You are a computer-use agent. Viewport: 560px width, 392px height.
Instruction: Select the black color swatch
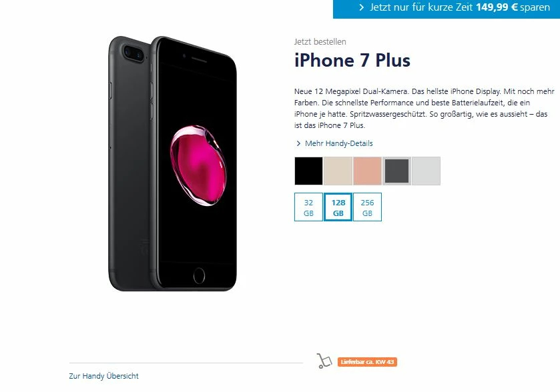click(308, 171)
